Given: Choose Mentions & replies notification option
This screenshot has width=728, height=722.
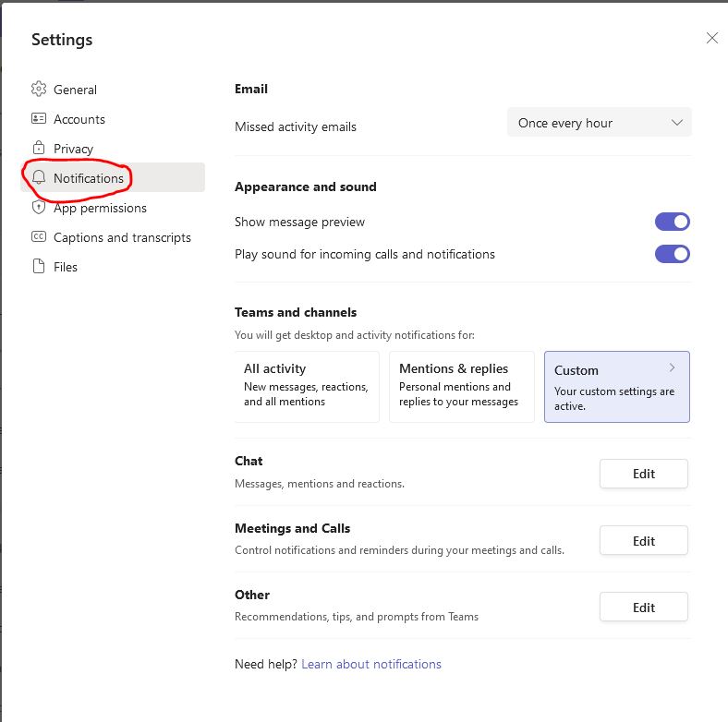Looking at the screenshot, I should [461, 386].
